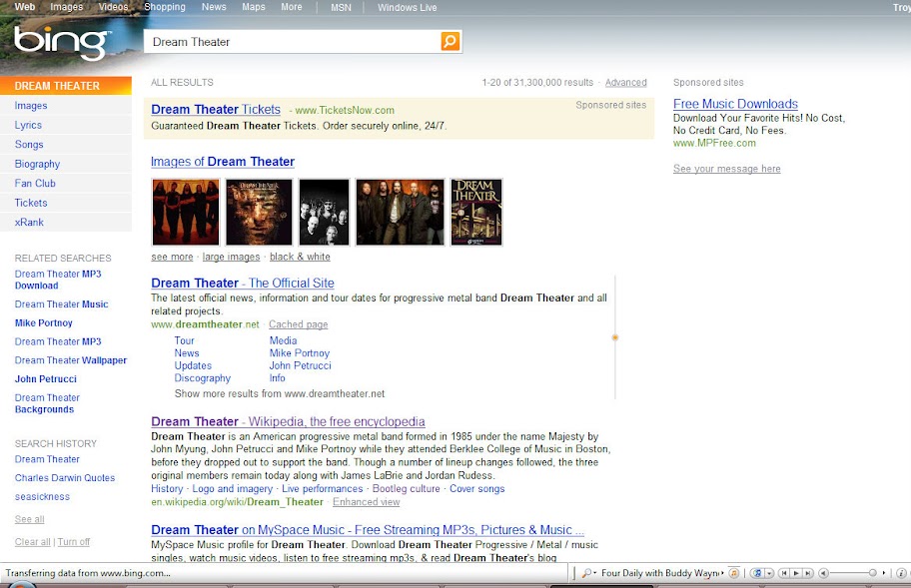This screenshot has width=911, height=588.
Task: Expand the small arrow right of volume slider
Action: pos(884,573)
